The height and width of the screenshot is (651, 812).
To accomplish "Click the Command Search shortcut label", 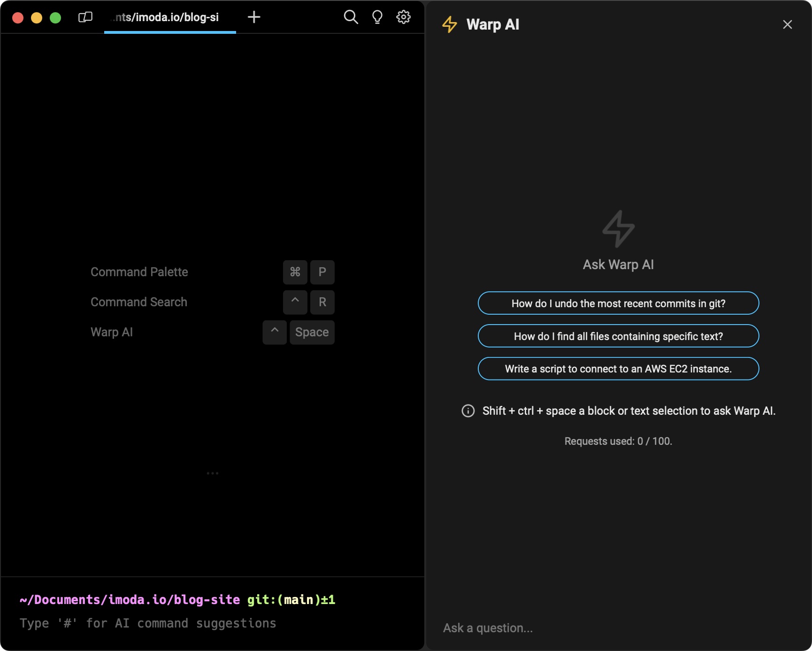I will coord(139,302).
